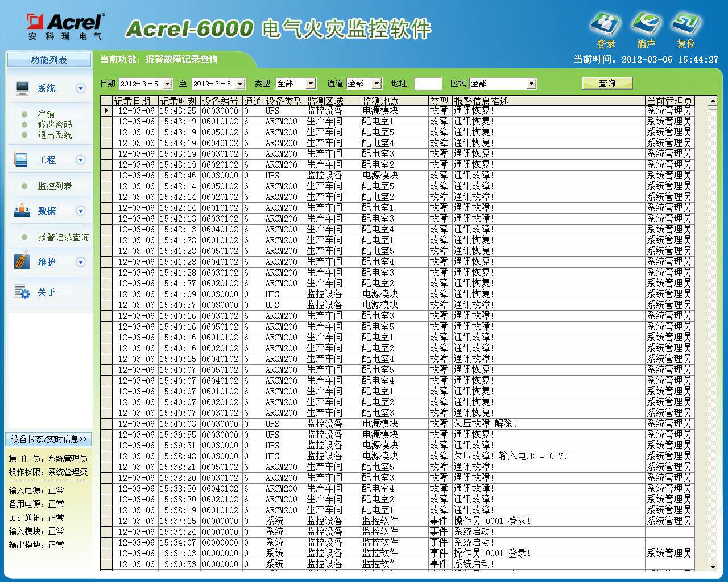The height and width of the screenshot is (582, 728).
Task: Click the 设备状态/实时信息>> button
Action: coord(49,439)
